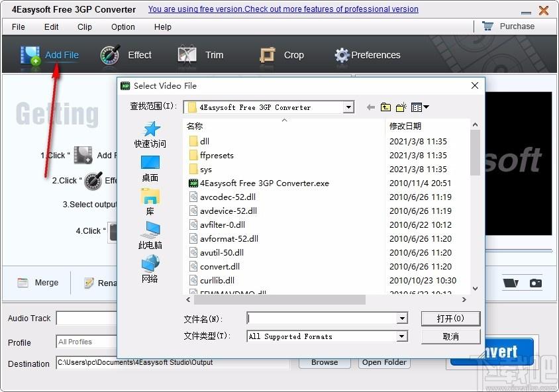The height and width of the screenshot is (392, 559).
Task: Click the camera snapshot icon
Action: coord(535,283)
